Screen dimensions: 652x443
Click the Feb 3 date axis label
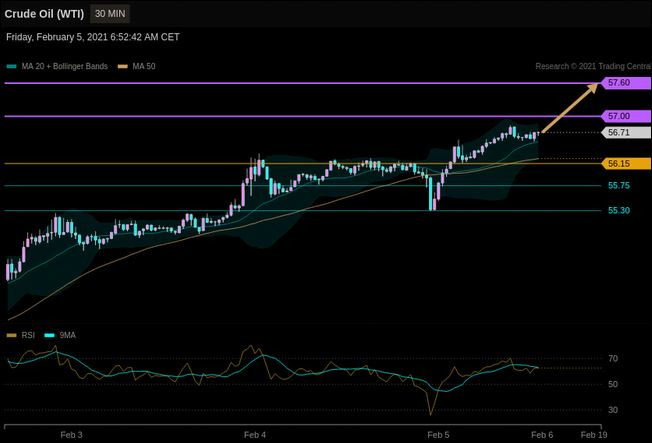[71, 435]
